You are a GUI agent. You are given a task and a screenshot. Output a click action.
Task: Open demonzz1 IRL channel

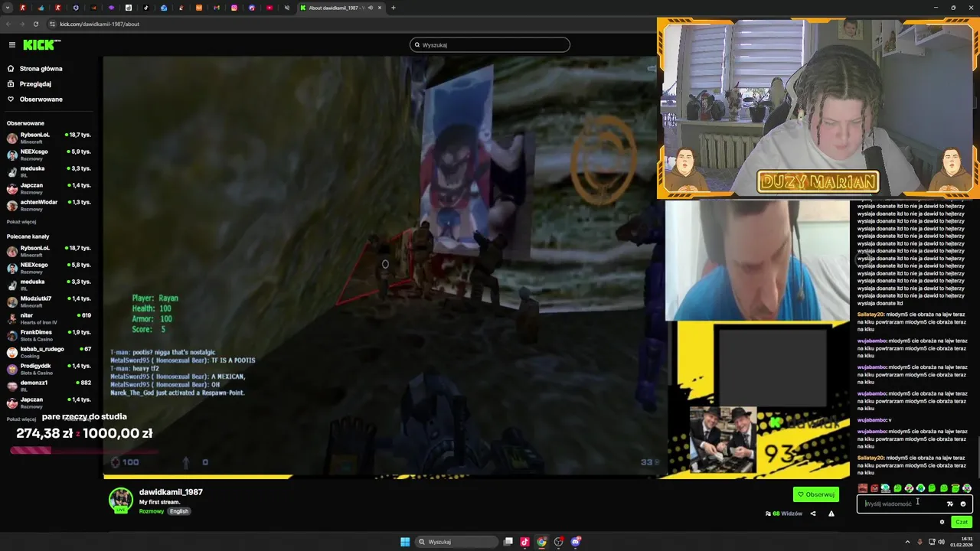point(49,386)
